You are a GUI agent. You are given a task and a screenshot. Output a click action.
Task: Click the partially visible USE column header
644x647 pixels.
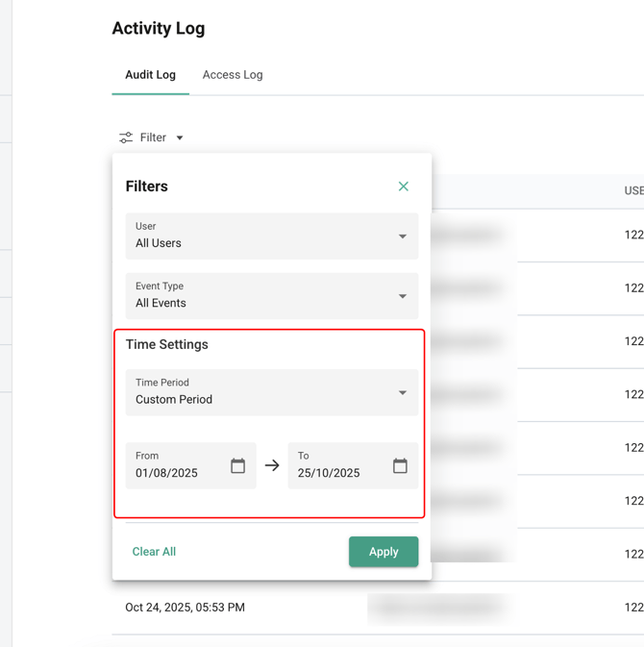click(x=633, y=191)
